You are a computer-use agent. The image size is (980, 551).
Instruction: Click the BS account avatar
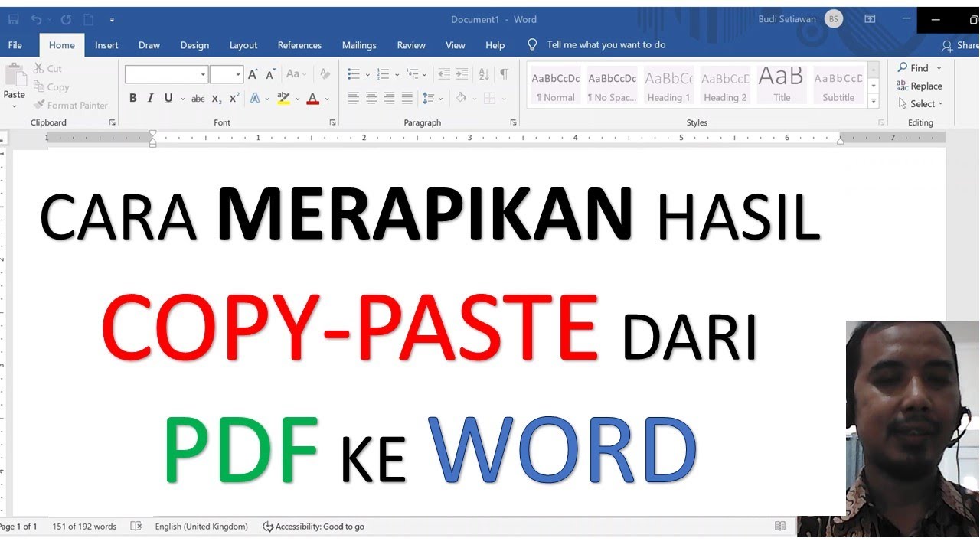tap(834, 19)
